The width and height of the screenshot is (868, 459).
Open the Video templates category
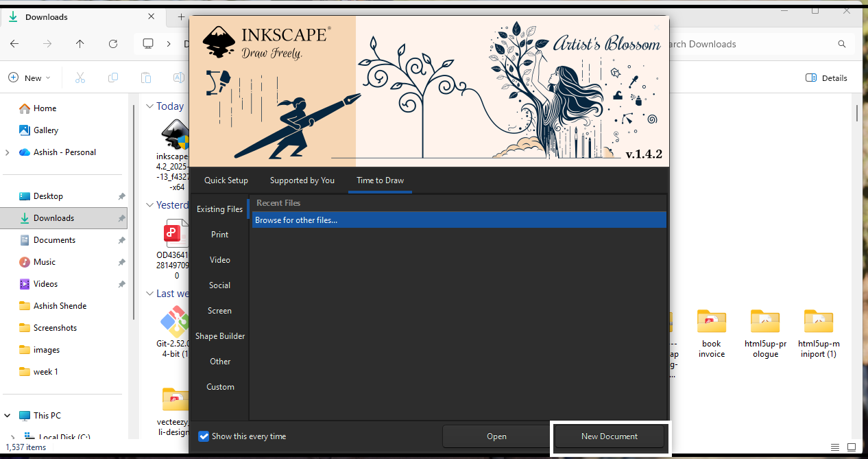click(x=219, y=260)
